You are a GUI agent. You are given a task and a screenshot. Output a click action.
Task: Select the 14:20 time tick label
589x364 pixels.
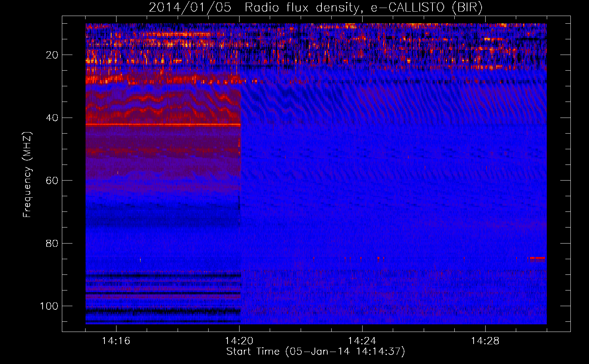[x=239, y=341]
